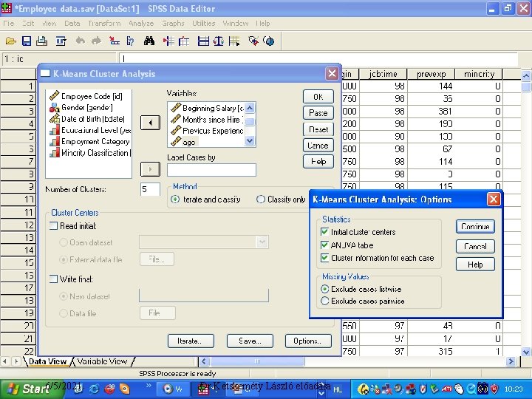The height and width of the screenshot is (399, 532).
Task: Select Classify only method
Action: pos(261,199)
